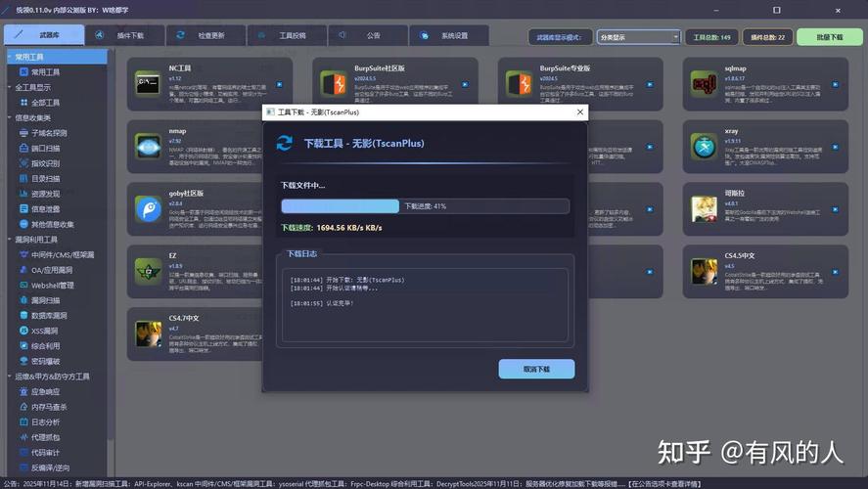Image resolution: width=868 pixels, height=489 pixels.
Task: Select the 综合利用 icon
Action: point(23,346)
